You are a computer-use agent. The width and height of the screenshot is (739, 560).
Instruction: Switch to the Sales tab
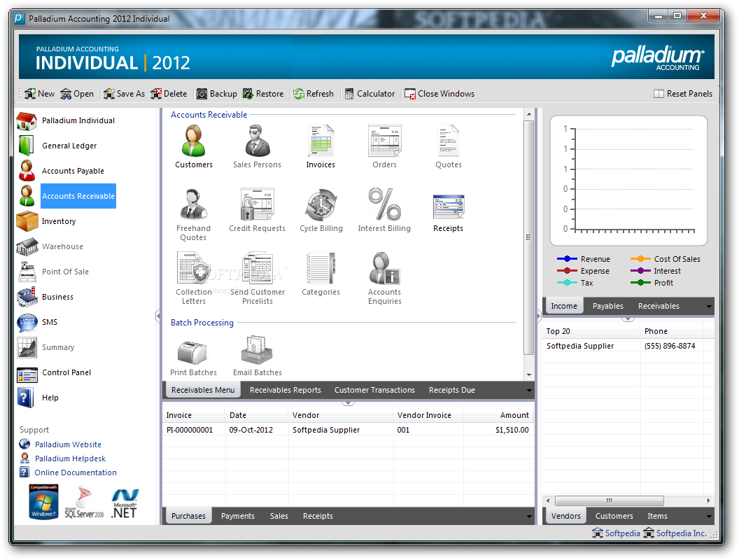click(x=279, y=516)
